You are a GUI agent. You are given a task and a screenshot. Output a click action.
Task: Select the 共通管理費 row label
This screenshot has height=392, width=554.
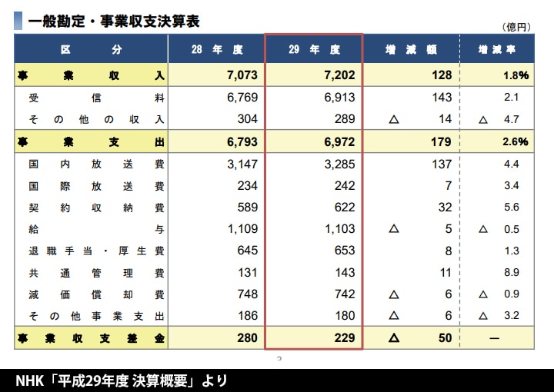pyautogui.click(x=96, y=273)
